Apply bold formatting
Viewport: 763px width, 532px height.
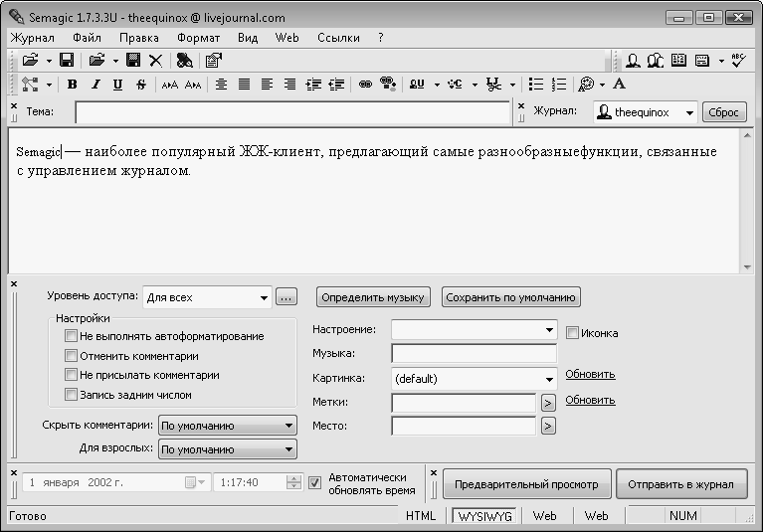[72, 85]
